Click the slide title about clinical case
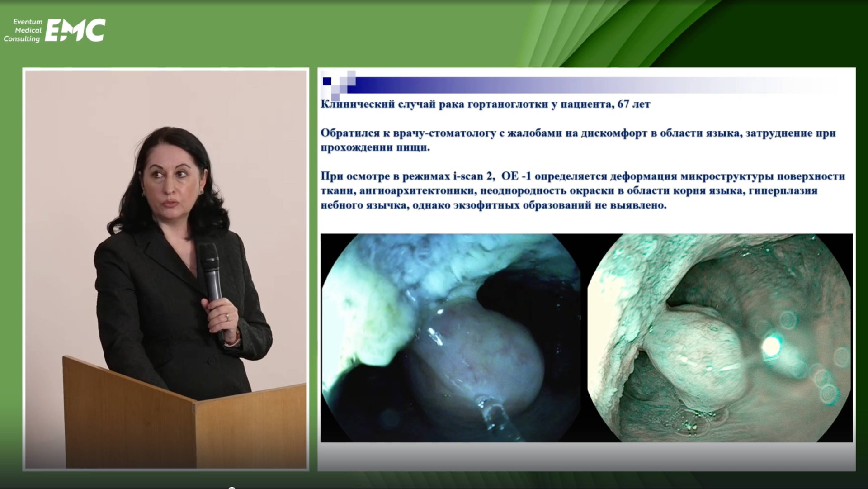The width and height of the screenshot is (868, 489). [x=485, y=104]
